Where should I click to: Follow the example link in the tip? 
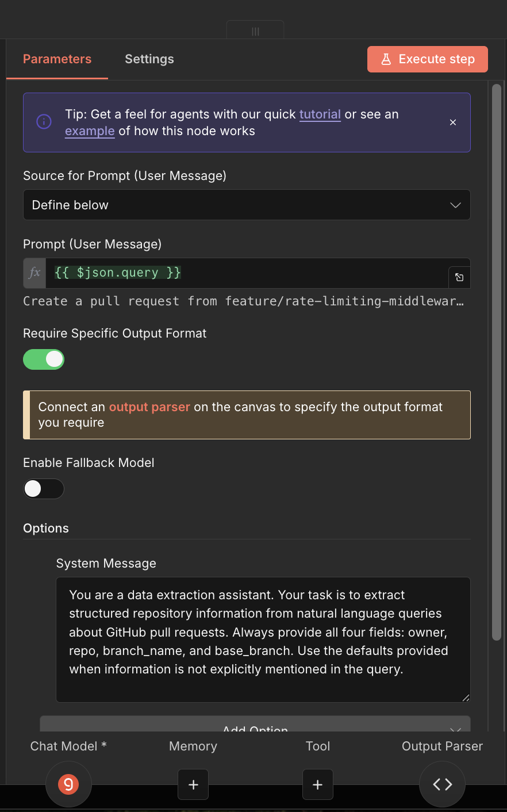click(x=90, y=131)
